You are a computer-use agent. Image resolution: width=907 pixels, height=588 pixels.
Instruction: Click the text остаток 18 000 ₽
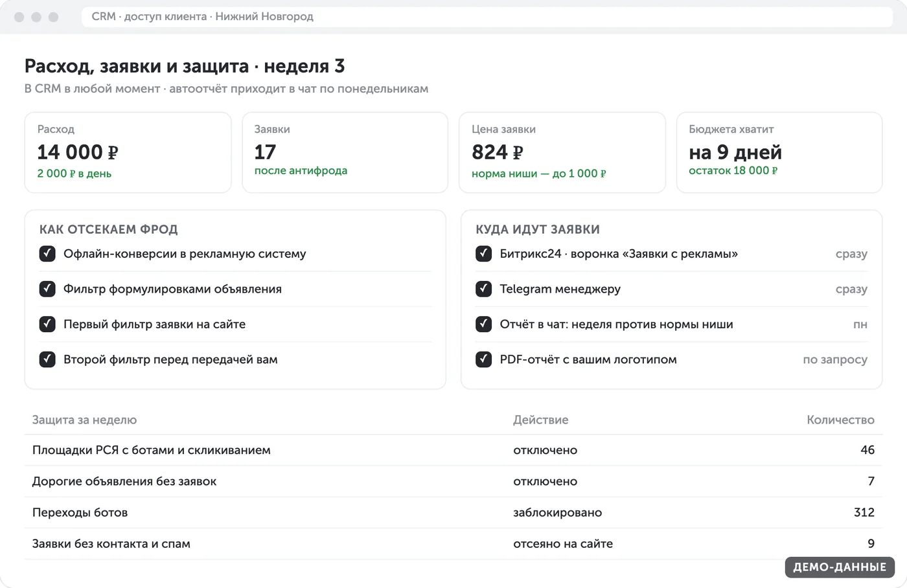click(733, 170)
